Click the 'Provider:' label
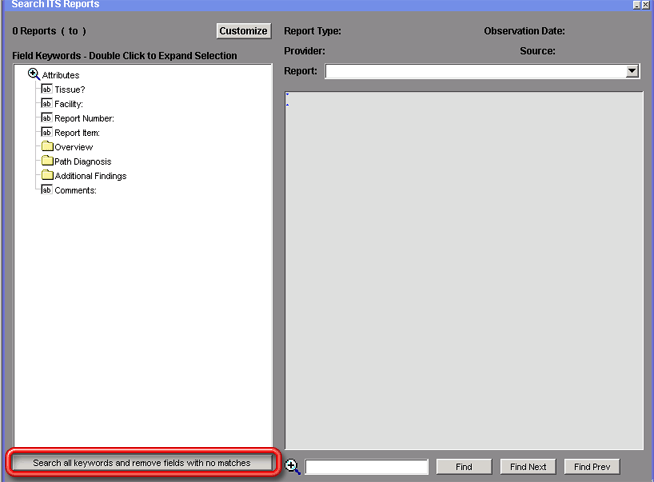Viewport: 654px width, 482px height. 304,51
